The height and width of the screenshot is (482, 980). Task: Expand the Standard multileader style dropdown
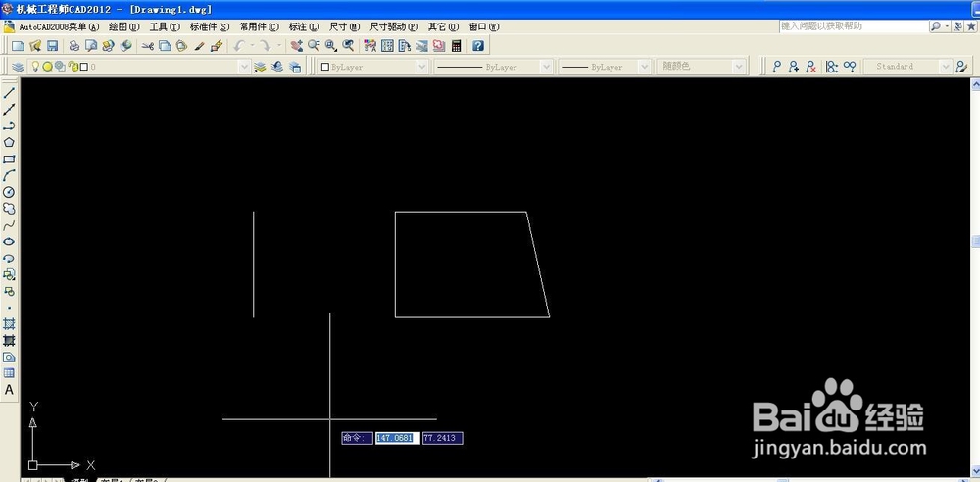click(946, 67)
